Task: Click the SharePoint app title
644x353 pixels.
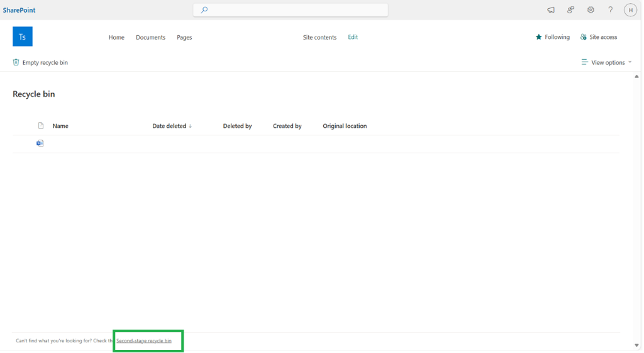Action: 19,10
